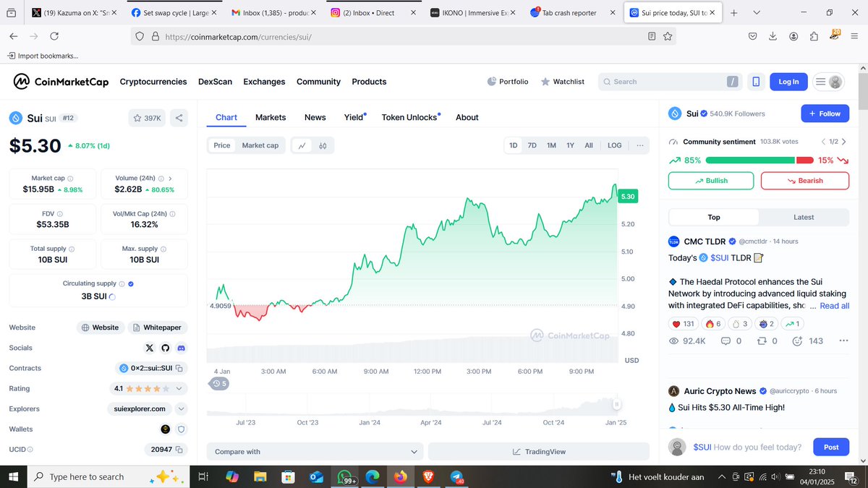Image resolution: width=868 pixels, height=488 pixels.
Task: Add Sui to watchlist star button
Action: 147,118
